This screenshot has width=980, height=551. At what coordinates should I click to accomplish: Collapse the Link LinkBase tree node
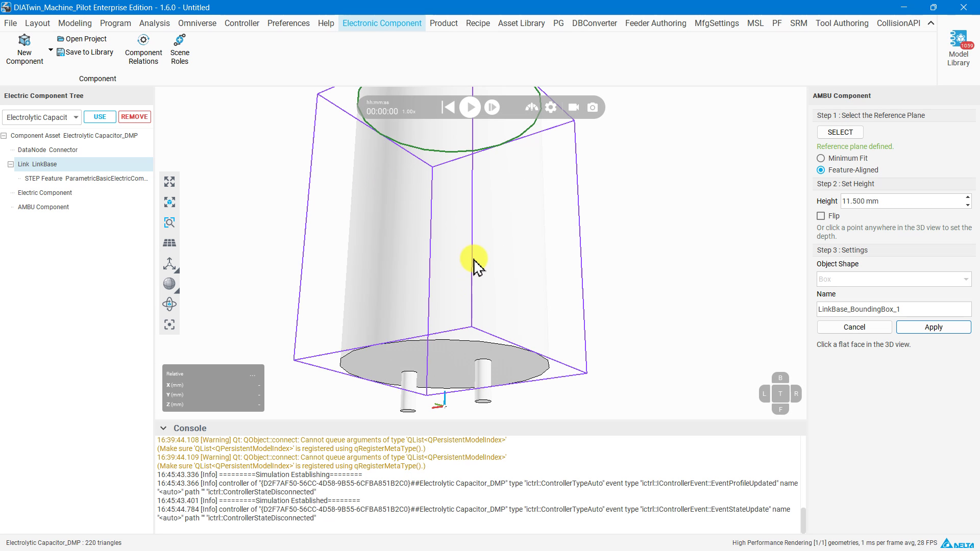pos(11,164)
